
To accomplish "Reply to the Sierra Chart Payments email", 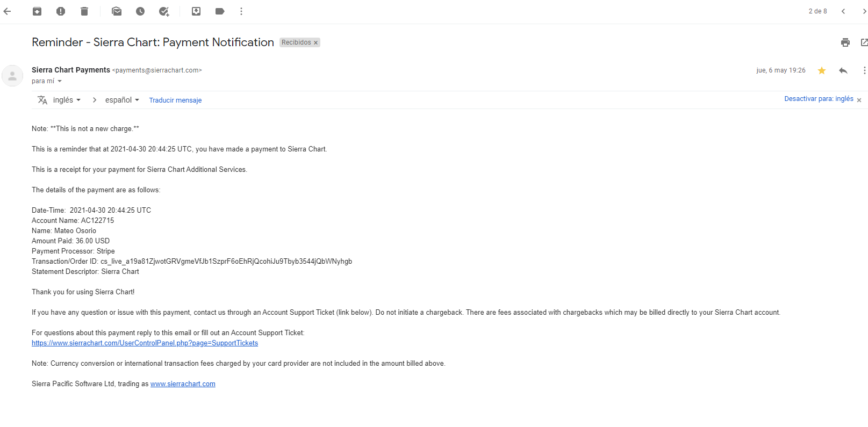I will click(843, 70).
